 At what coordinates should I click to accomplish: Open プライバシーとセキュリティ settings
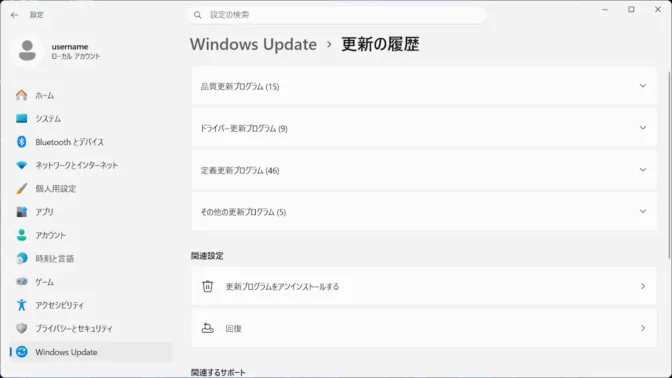[91, 328]
